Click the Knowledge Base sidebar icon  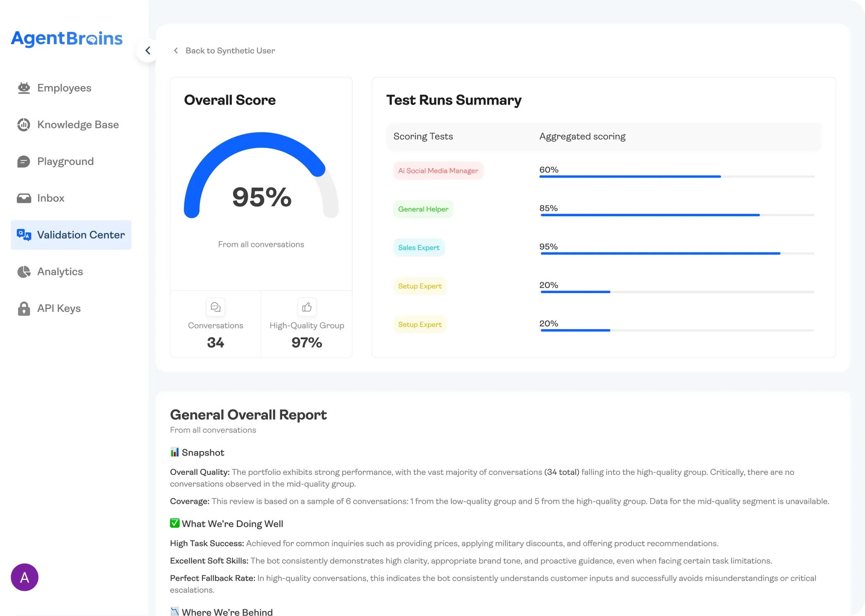[24, 125]
